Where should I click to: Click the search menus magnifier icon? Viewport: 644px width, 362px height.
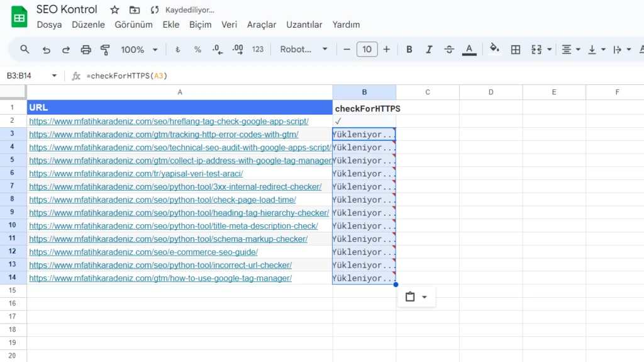pyautogui.click(x=25, y=49)
